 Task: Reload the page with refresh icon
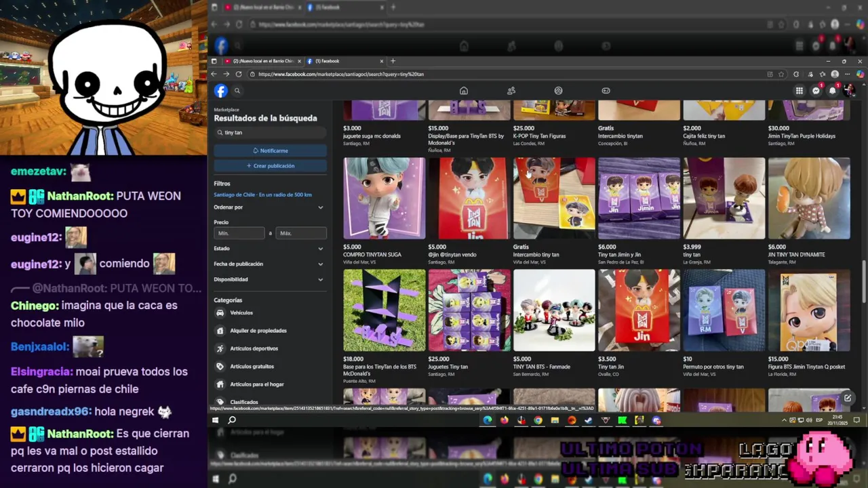pos(239,74)
